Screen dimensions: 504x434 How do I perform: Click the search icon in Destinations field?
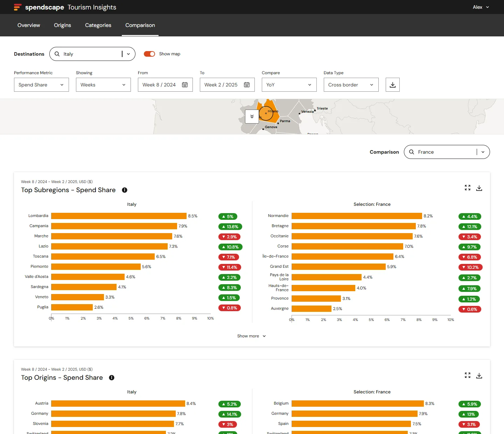click(x=57, y=54)
